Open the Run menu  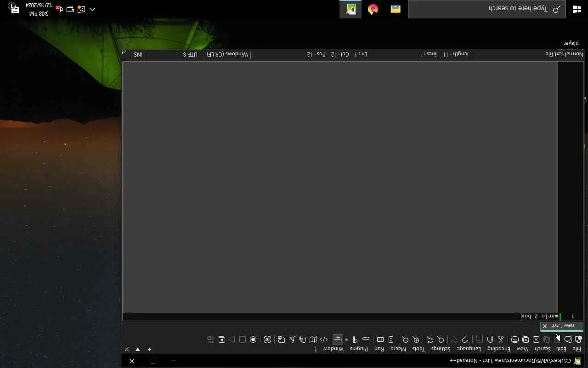click(379, 349)
